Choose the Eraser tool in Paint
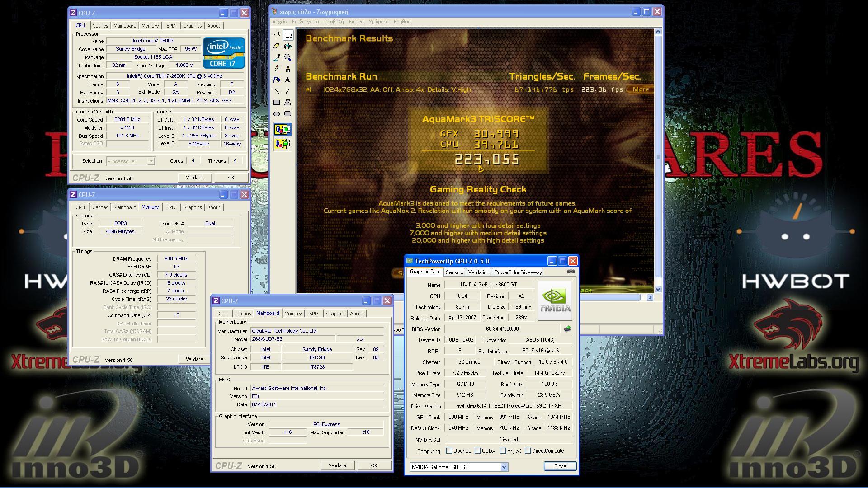 tap(277, 46)
